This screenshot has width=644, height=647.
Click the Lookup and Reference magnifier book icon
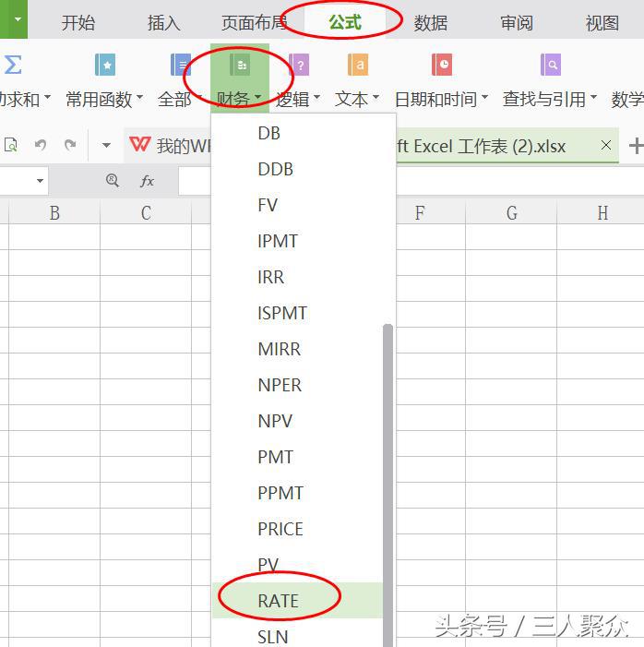pos(551,65)
